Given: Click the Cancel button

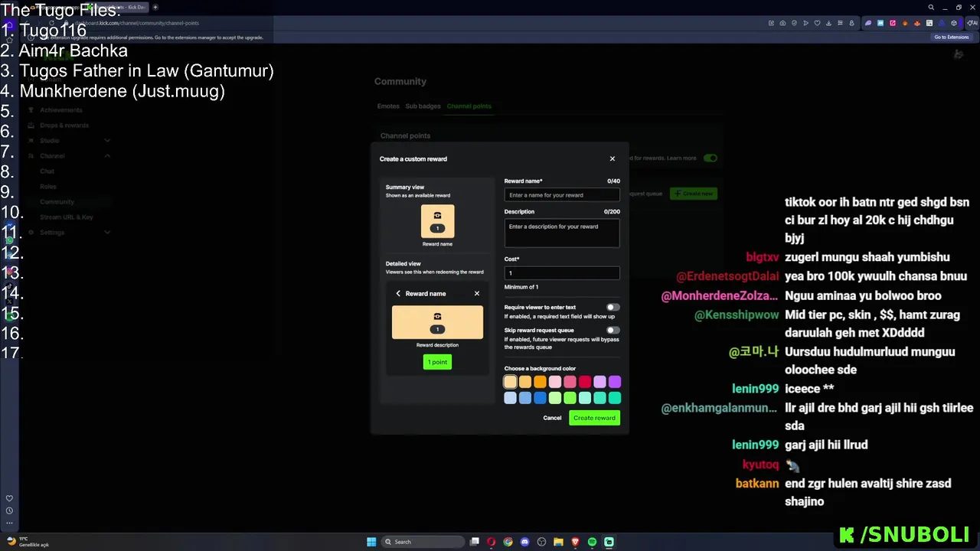Looking at the screenshot, I should pos(552,418).
